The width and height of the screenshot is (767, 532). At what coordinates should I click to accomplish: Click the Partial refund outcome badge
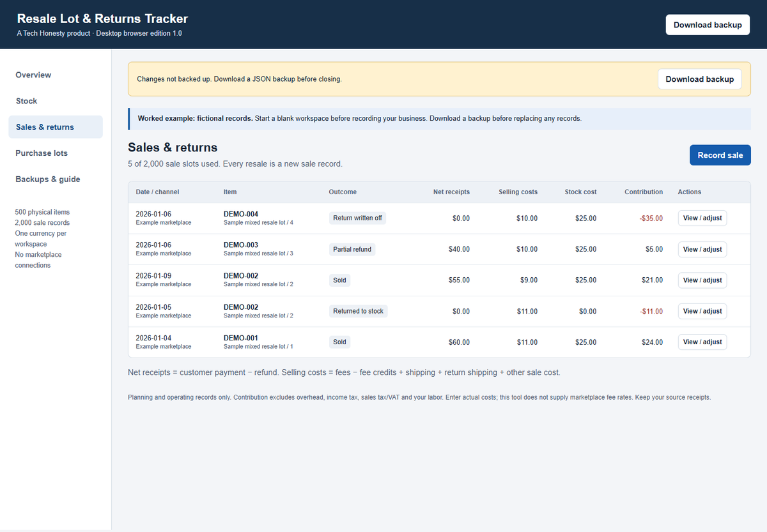pyautogui.click(x=352, y=249)
